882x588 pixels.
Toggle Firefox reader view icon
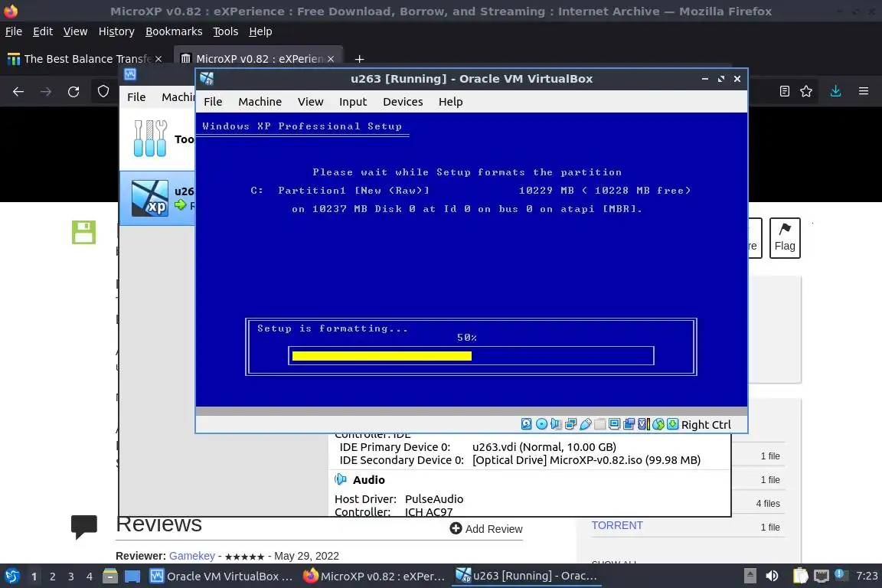tap(785, 91)
